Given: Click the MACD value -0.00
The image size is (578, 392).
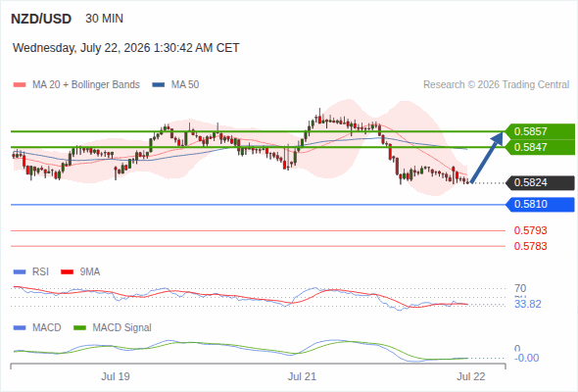Looking at the screenshot, I should pos(526,358).
